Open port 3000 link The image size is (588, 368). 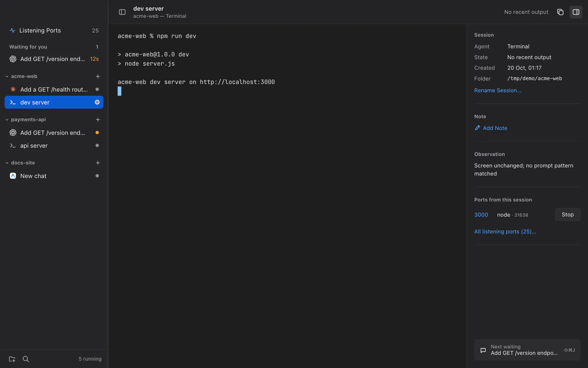click(481, 215)
